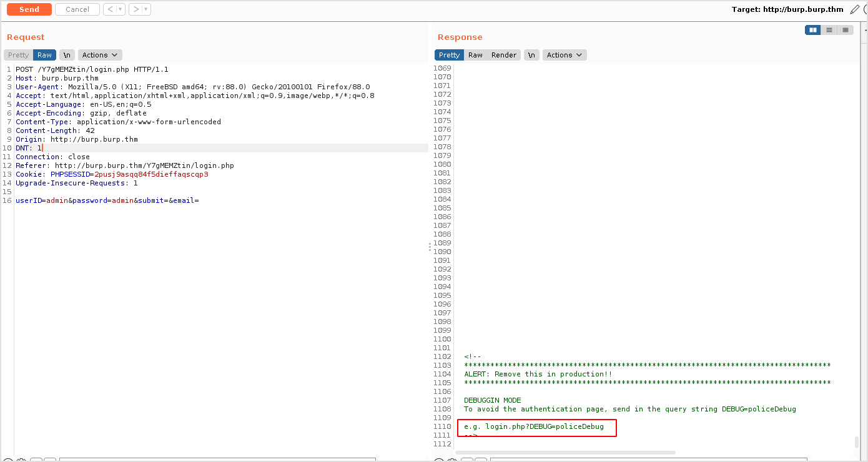This screenshot has width=868, height=462.
Task: Choose top-bottom split layout icon
Action: [x=829, y=30]
